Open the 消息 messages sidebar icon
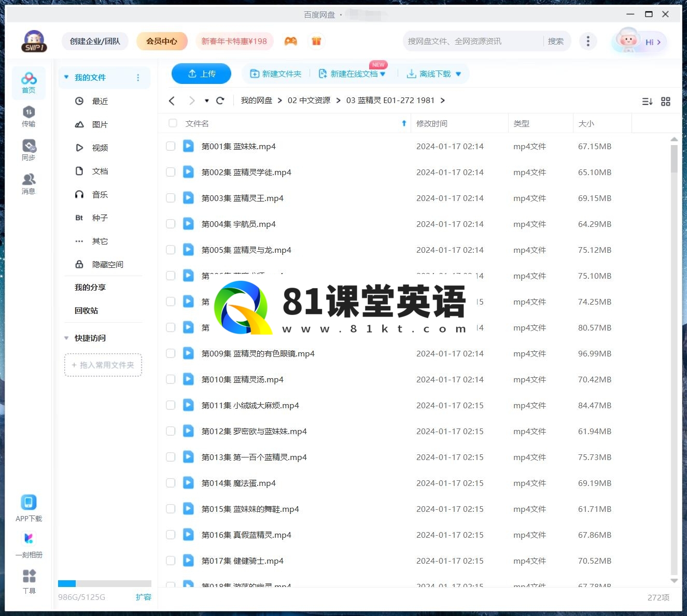The image size is (687, 616). coord(29,183)
